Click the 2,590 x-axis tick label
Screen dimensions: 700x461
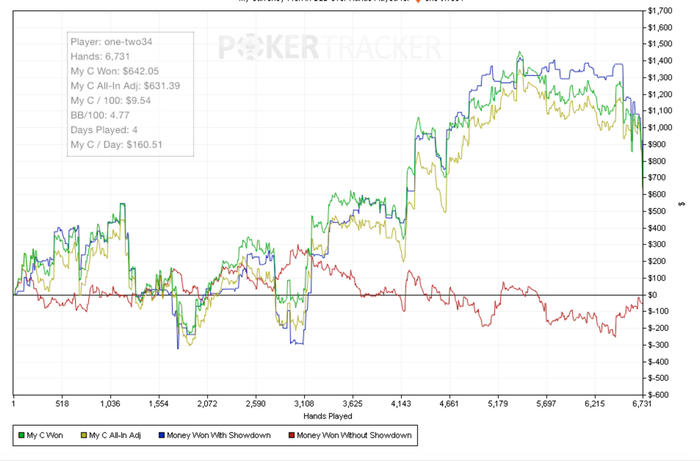click(x=256, y=404)
